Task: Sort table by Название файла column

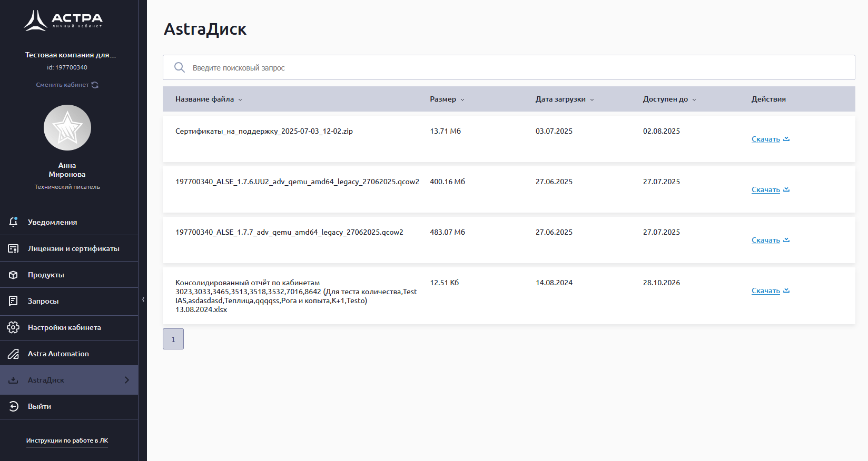Action: (209, 99)
